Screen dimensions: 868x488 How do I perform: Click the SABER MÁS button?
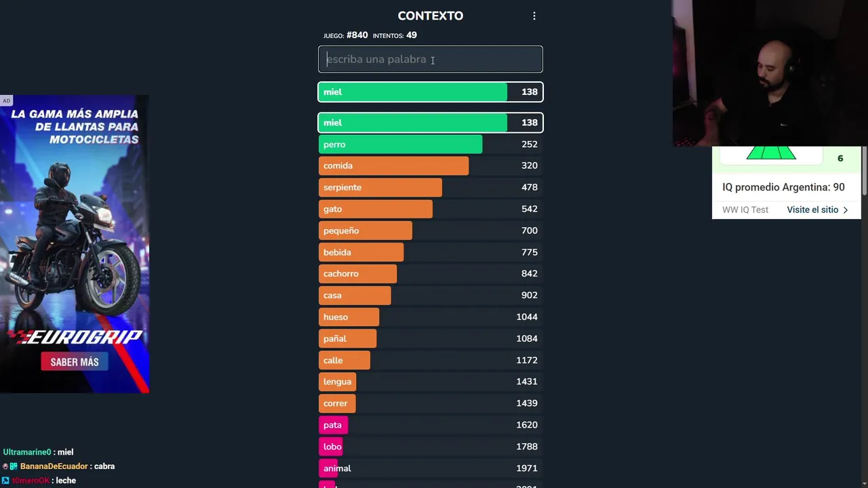pyautogui.click(x=75, y=362)
